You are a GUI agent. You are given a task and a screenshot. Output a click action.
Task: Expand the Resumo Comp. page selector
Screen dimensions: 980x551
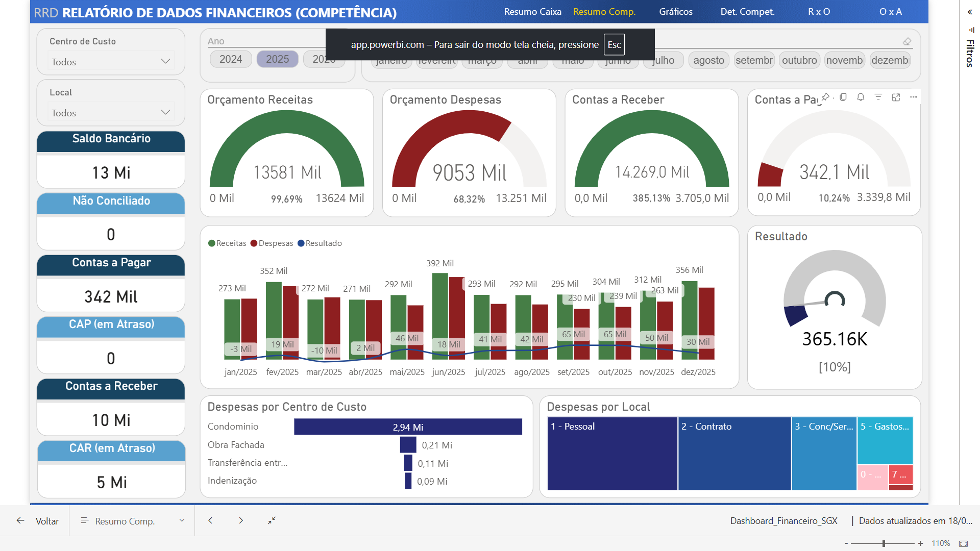182,520
